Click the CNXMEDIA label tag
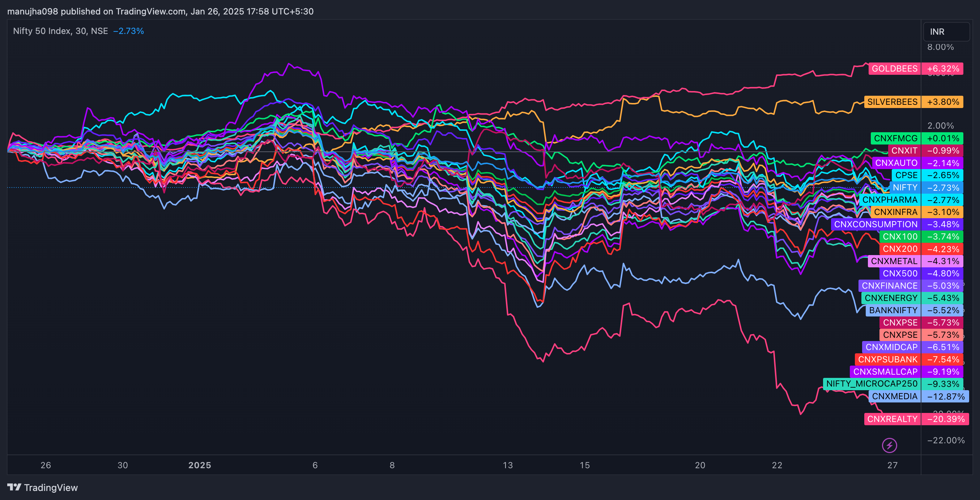This screenshot has width=980, height=500. pyautogui.click(x=894, y=396)
